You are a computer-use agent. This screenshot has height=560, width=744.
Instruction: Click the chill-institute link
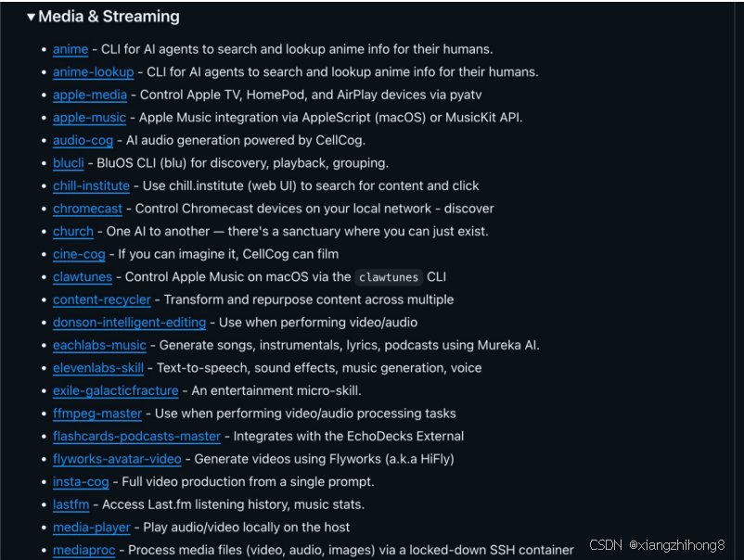pyautogui.click(x=91, y=185)
